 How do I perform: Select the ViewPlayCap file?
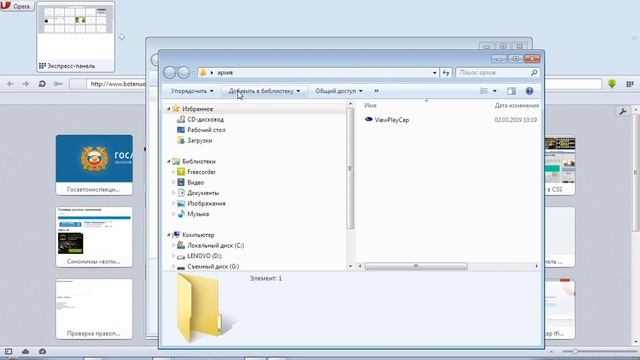391,120
